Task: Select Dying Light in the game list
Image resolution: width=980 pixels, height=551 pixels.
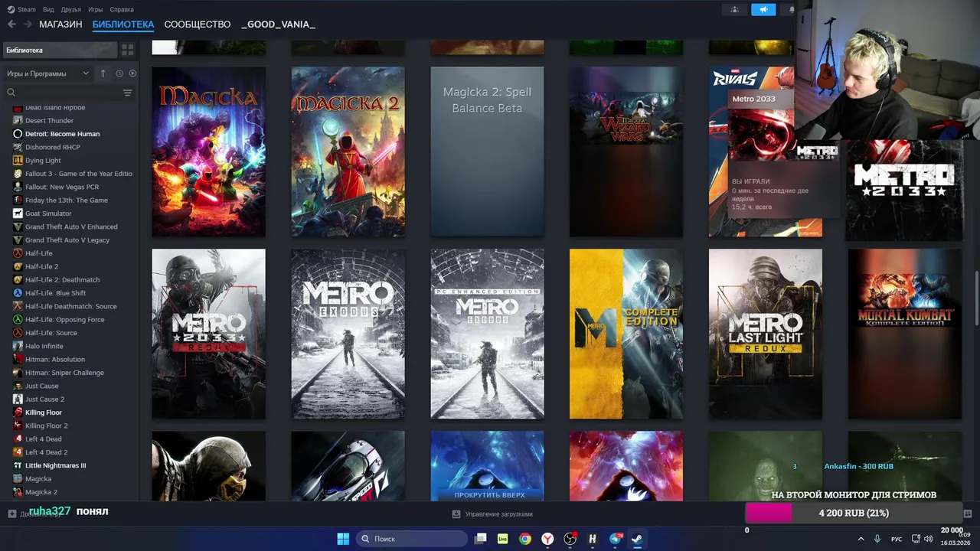Action: [x=43, y=161]
